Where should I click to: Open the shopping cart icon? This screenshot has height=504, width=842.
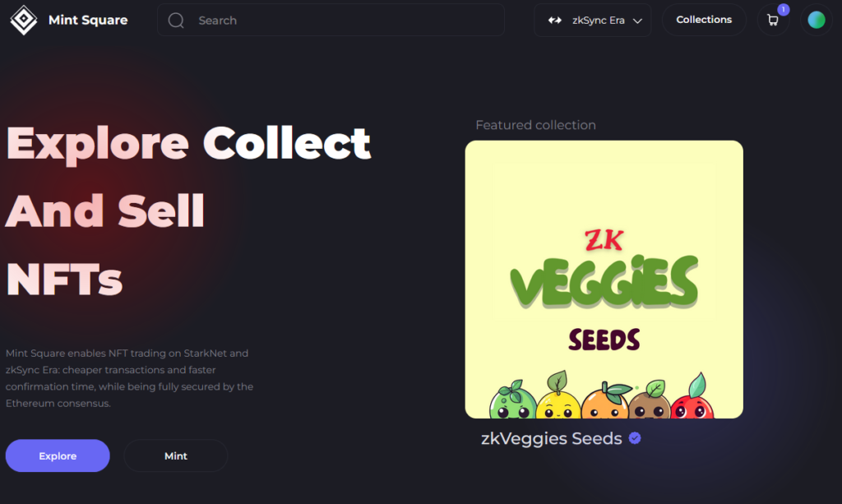click(x=773, y=21)
